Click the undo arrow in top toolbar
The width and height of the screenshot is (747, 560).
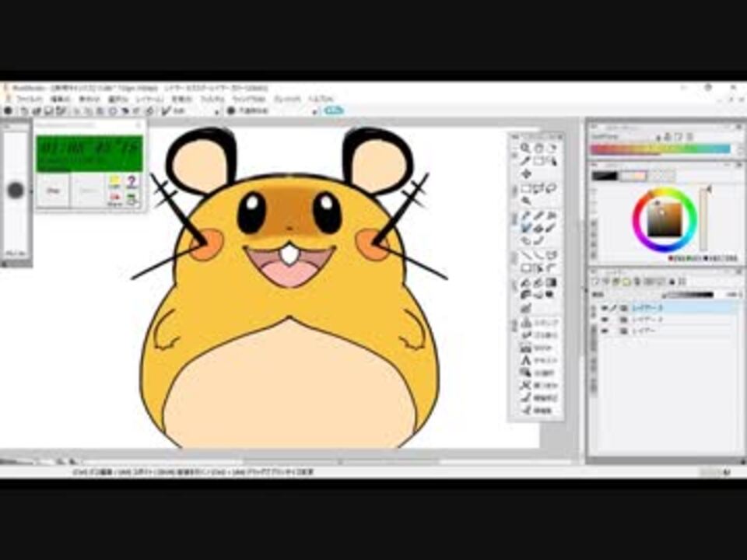tap(24, 111)
